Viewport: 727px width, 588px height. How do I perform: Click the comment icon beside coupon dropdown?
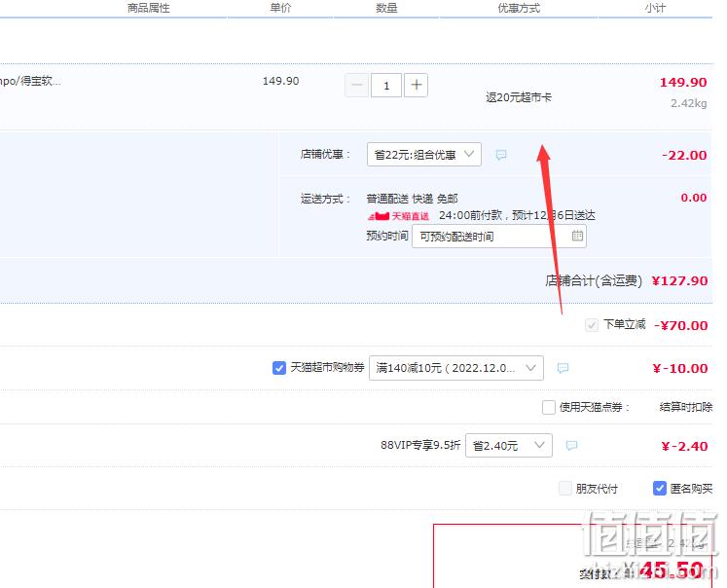(563, 368)
